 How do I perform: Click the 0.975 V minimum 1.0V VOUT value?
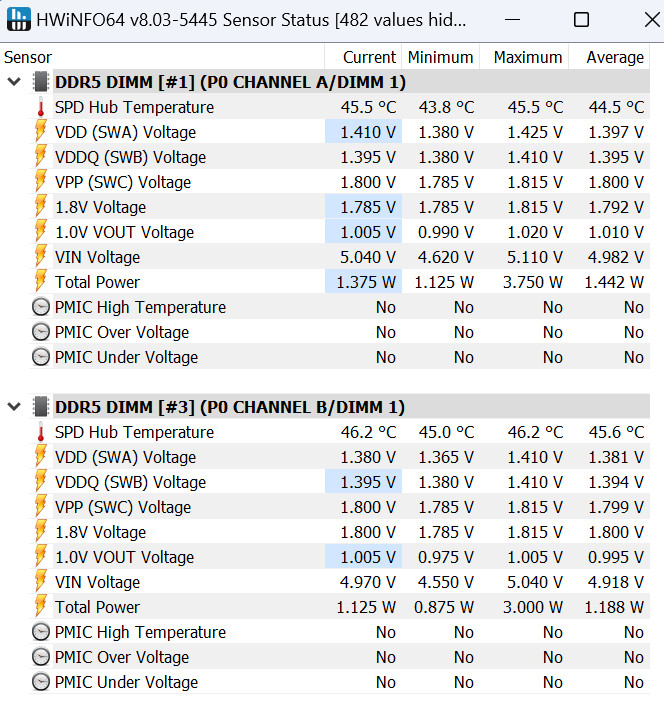(446, 557)
